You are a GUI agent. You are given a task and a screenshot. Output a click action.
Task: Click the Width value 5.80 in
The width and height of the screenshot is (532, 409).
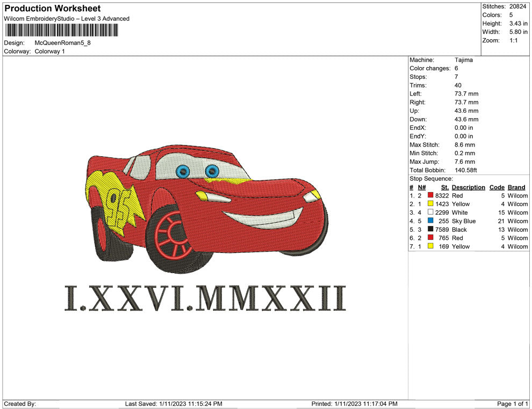518,32
